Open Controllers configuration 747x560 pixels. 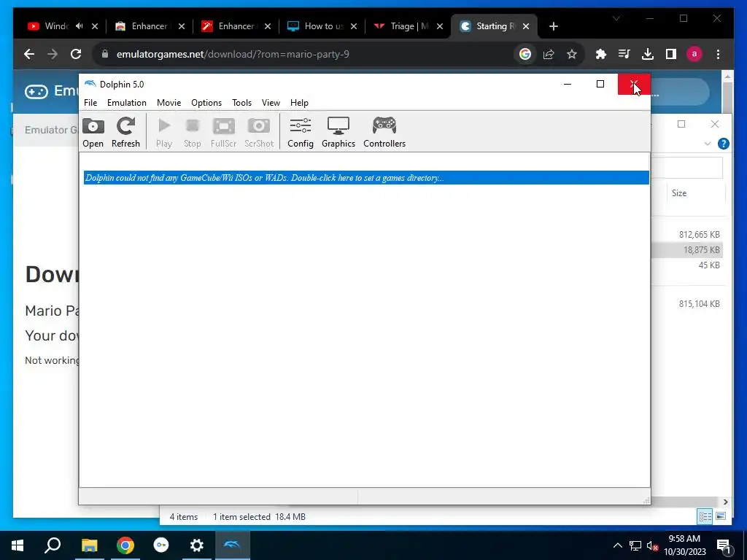384,133
